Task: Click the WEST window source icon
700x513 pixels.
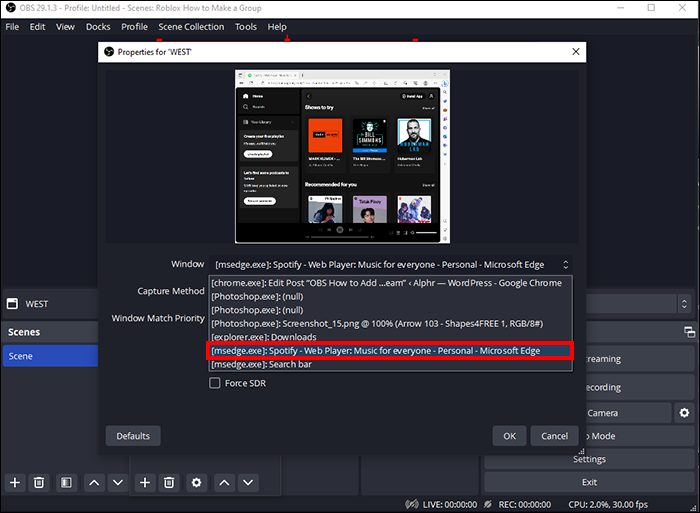Action: pyautogui.click(x=12, y=304)
